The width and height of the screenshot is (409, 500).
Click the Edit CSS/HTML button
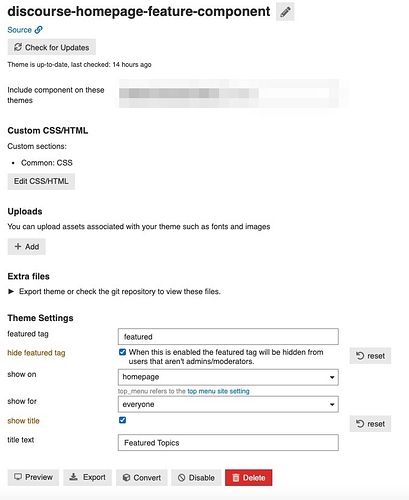[41, 181]
